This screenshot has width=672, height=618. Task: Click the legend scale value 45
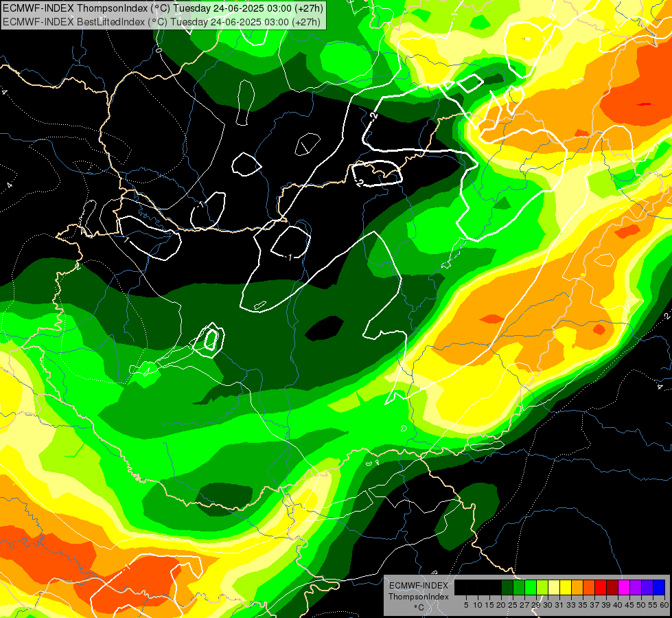tap(629, 605)
